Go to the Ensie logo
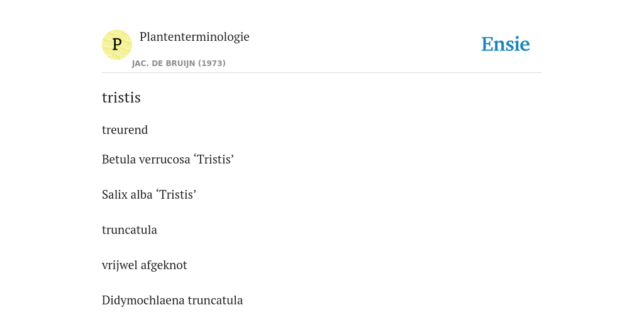Viewport: 644px width, 322px height. 506,44
